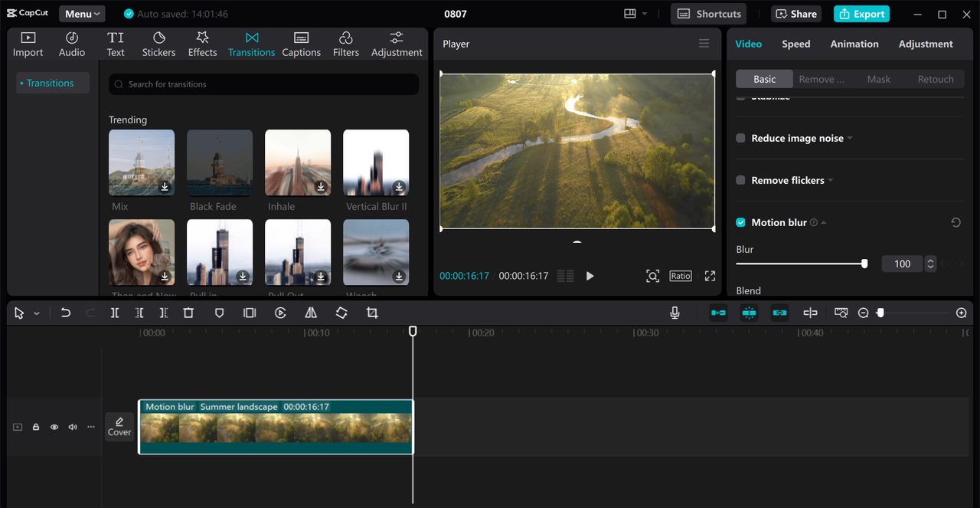Click the timeline zoom out icon

coord(864,313)
